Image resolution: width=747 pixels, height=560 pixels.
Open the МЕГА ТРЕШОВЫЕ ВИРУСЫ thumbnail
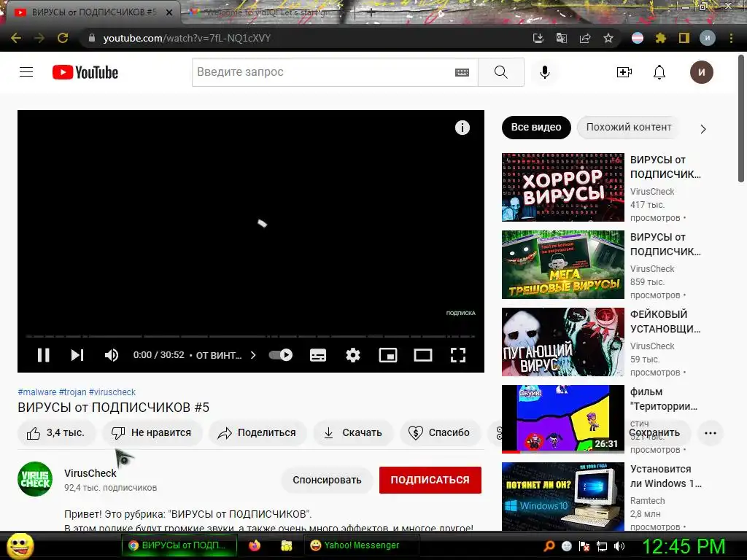[562, 265]
